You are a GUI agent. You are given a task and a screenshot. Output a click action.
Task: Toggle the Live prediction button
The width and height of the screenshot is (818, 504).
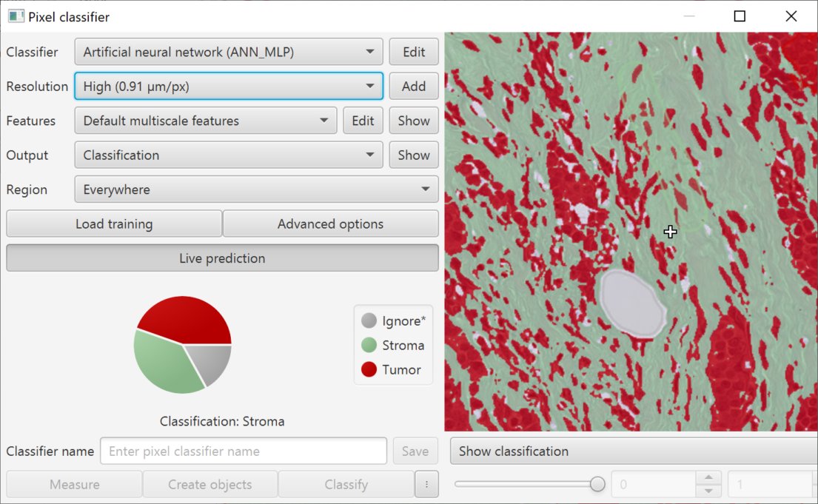pyautogui.click(x=222, y=258)
